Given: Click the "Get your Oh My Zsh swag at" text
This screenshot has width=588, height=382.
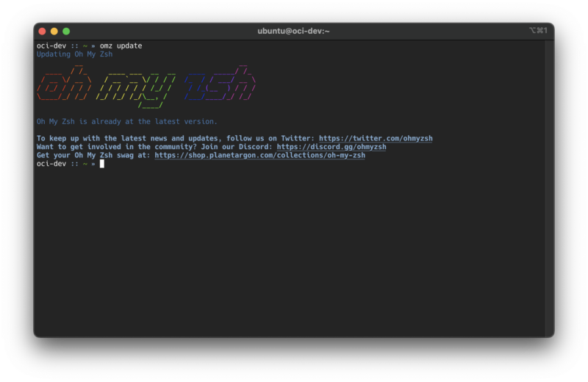Looking at the screenshot, I should [x=93, y=155].
